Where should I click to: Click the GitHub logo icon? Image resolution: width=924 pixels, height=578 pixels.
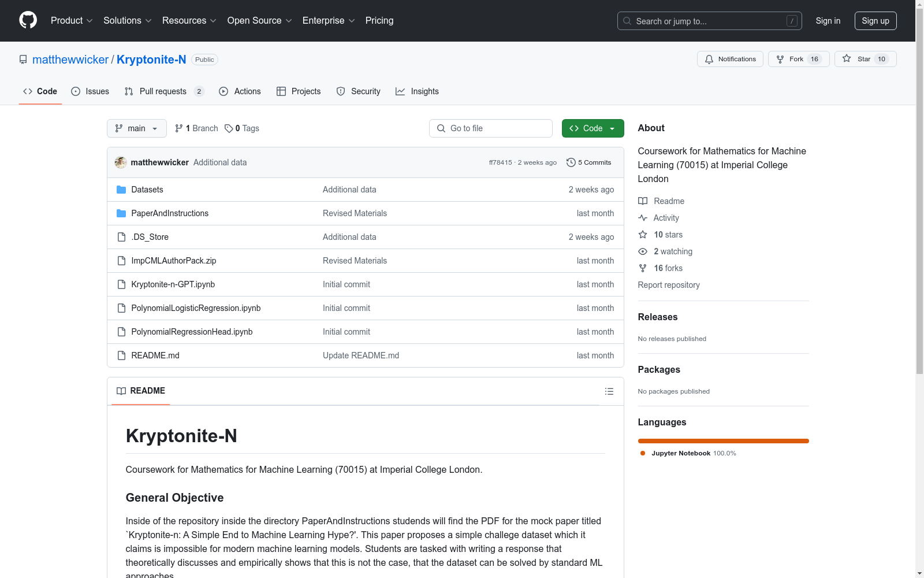pos(28,20)
